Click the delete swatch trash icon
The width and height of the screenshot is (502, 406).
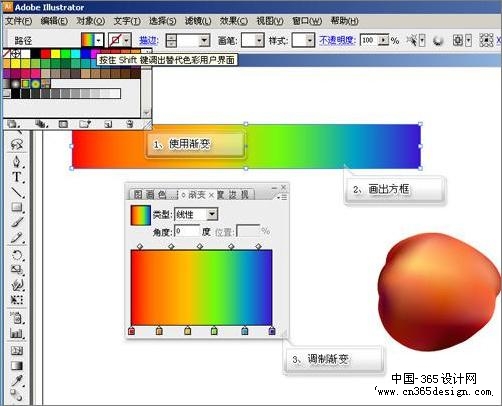point(130,124)
